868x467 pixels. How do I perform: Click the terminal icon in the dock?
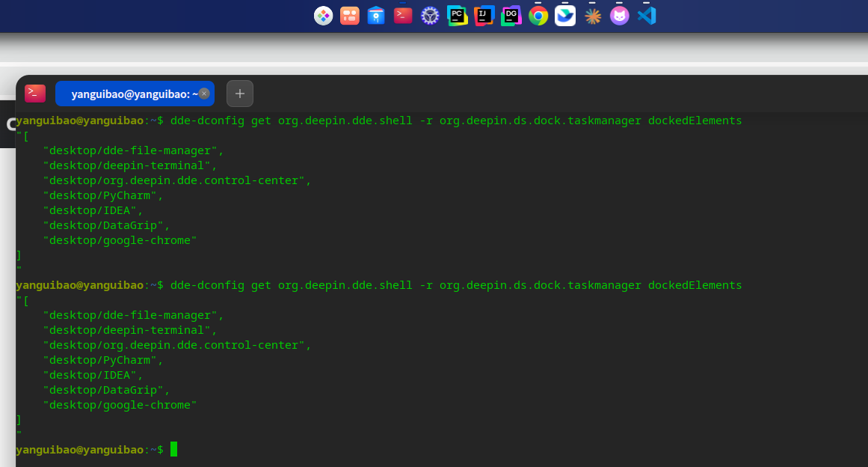pos(403,16)
